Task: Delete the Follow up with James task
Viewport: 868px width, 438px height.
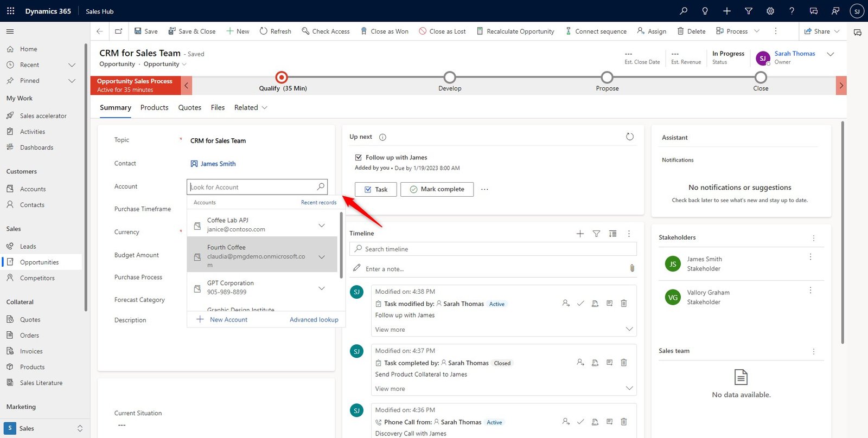Action: [x=624, y=304]
